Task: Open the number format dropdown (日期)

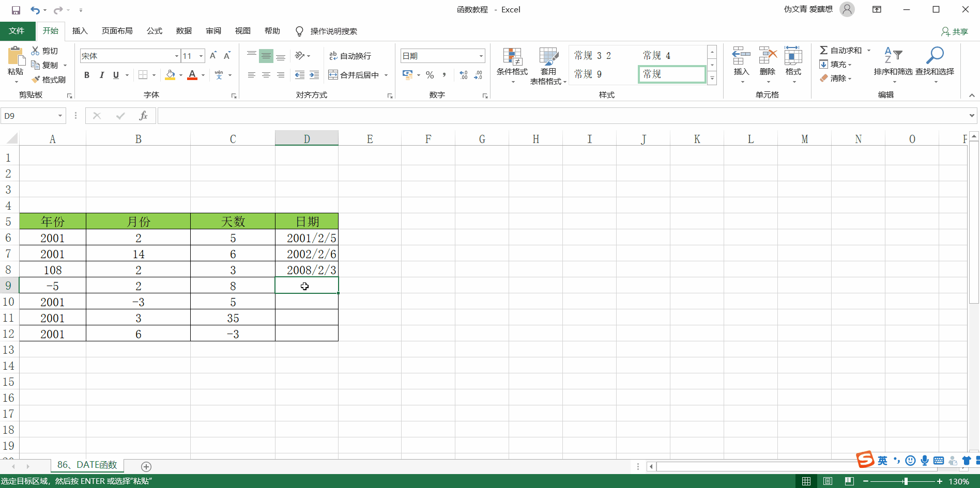Action: coord(481,56)
